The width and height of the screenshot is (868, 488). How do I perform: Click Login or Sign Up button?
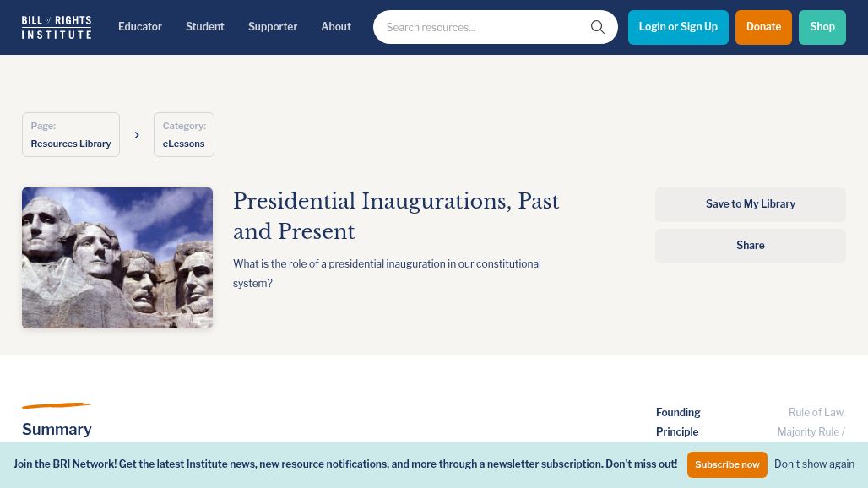coord(678,27)
